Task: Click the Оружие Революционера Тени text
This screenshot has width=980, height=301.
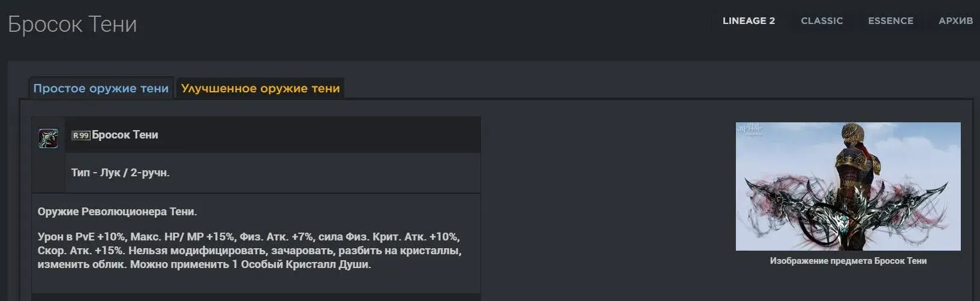Action: pyautogui.click(x=117, y=212)
